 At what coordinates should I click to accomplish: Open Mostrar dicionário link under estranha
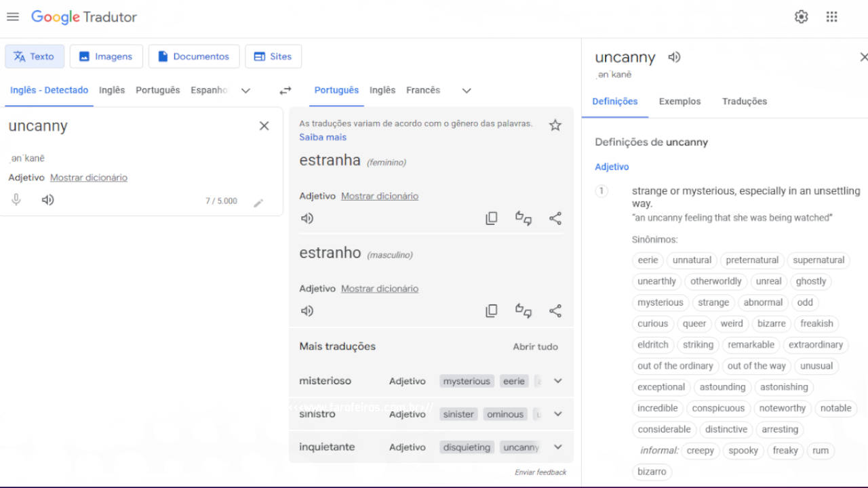tap(380, 196)
